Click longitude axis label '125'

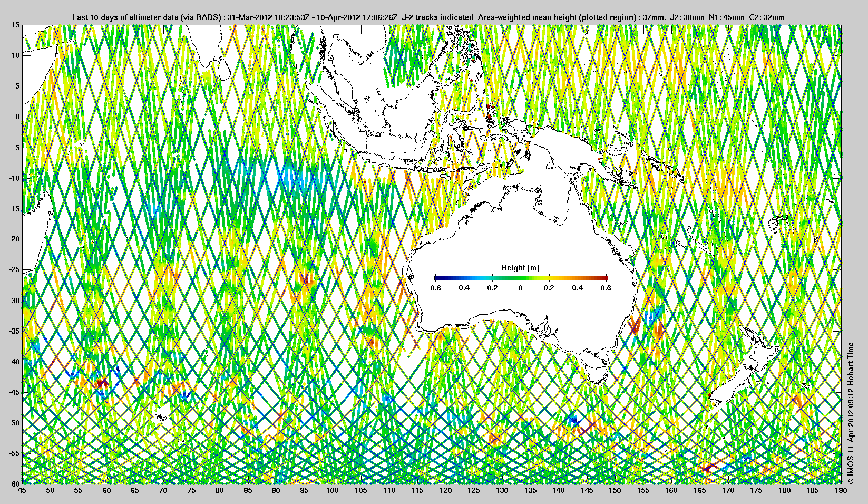pos(474,490)
